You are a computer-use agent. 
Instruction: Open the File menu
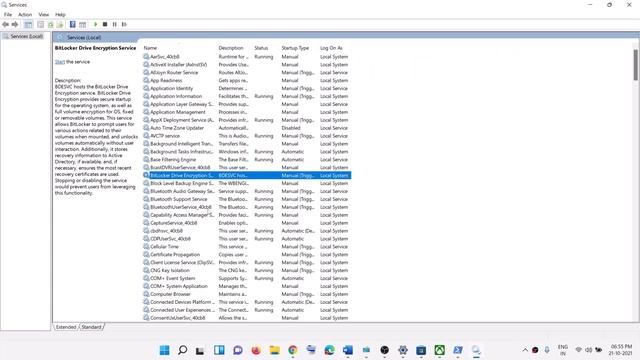8,14
